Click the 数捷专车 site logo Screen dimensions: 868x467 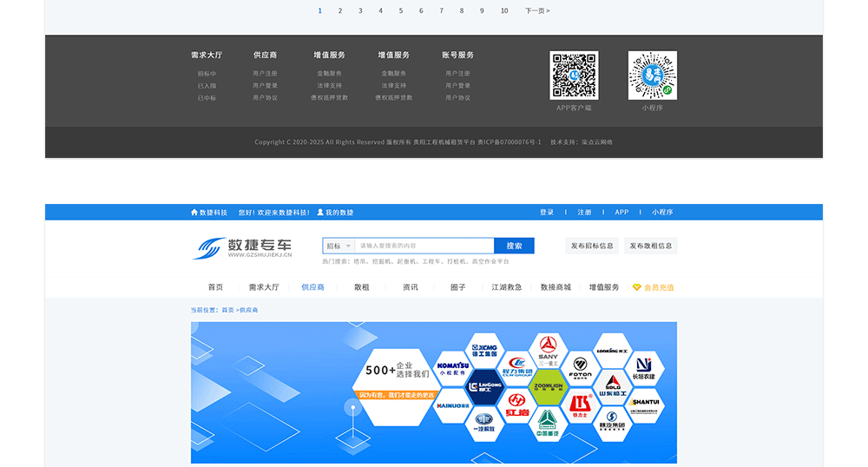click(x=242, y=248)
